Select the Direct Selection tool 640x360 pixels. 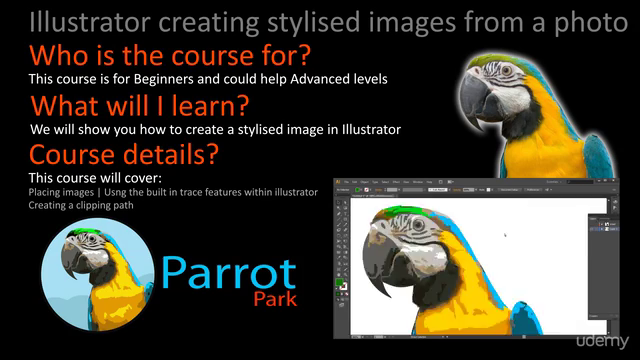[345, 202]
